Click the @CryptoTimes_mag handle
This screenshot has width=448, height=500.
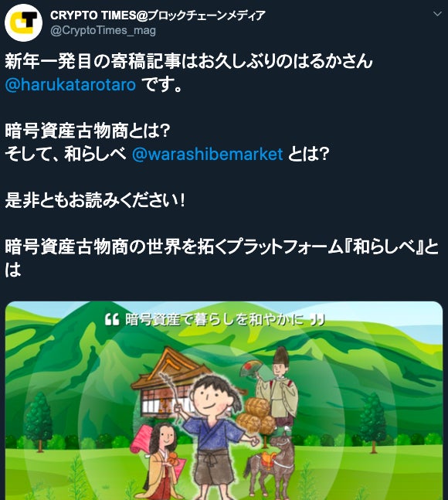pos(103,31)
